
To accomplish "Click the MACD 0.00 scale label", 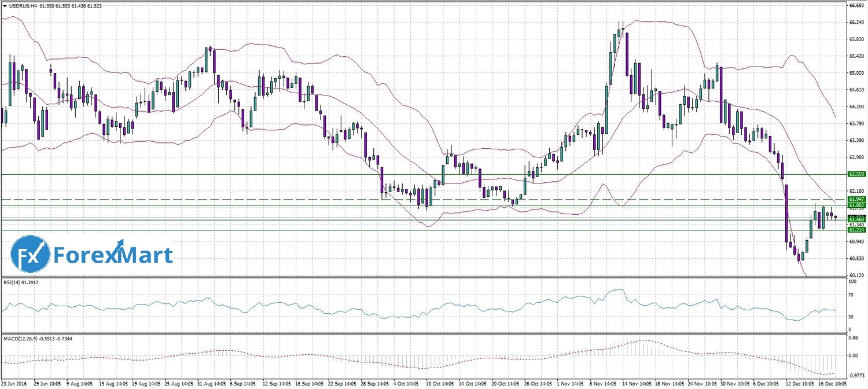I will [854, 355].
